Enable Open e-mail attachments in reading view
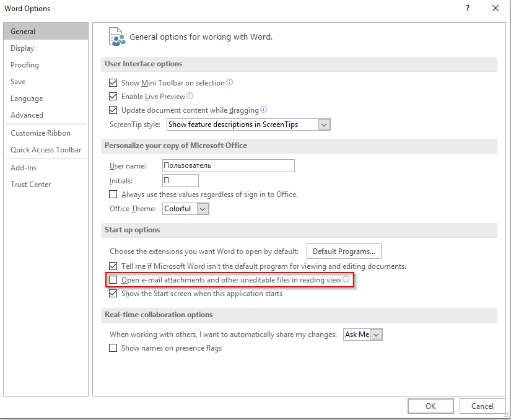This screenshot has width=511, height=420. pyautogui.click(x=113, y=280)
